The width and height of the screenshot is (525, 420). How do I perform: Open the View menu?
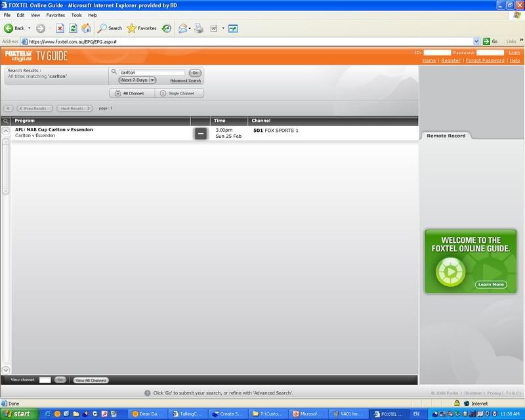[35, 15]
